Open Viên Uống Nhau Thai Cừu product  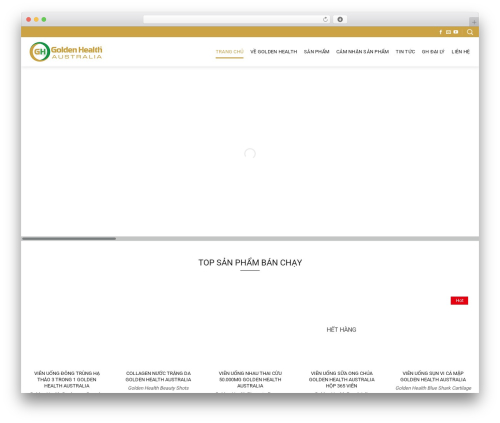[250, 379]
